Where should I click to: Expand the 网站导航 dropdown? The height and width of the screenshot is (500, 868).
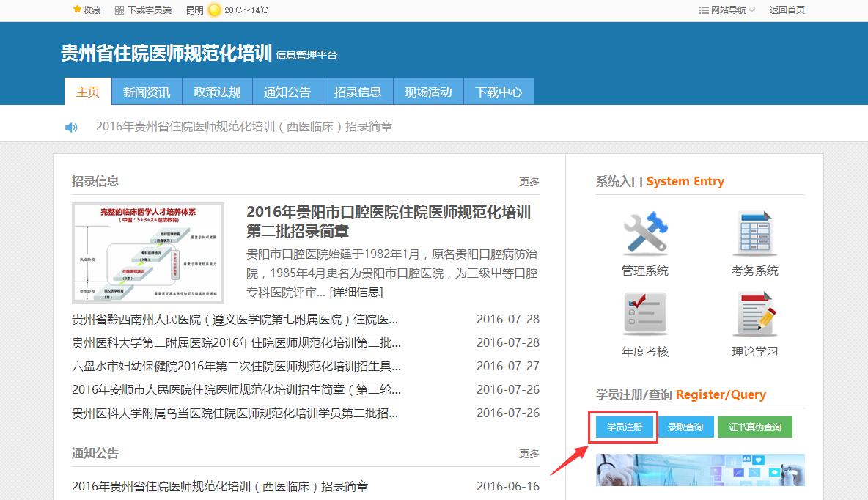click(x=727, y=10)
